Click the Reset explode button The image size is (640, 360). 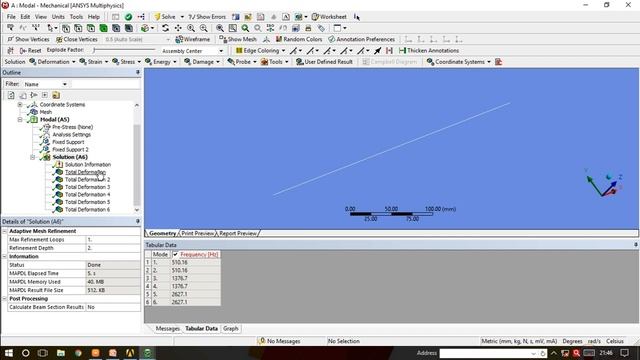[31, 51]
